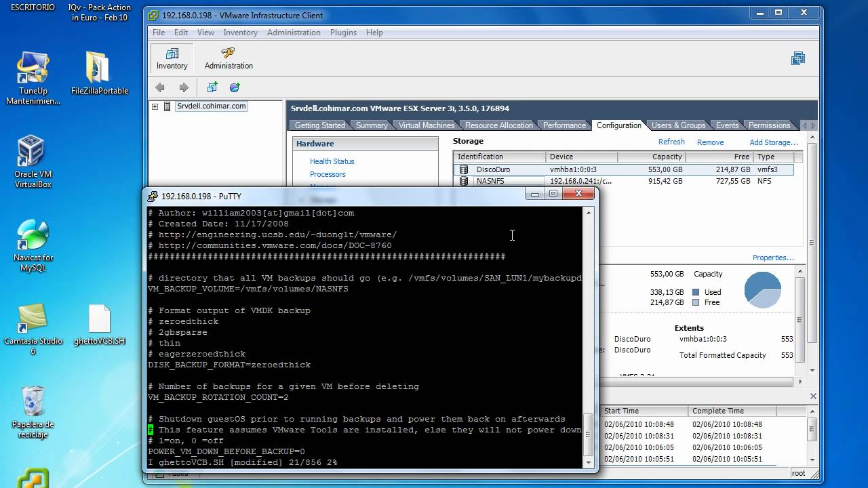This screenshot has width=868, height=488.
Task: Click the Refresh storage link
Action: (671, 142)
